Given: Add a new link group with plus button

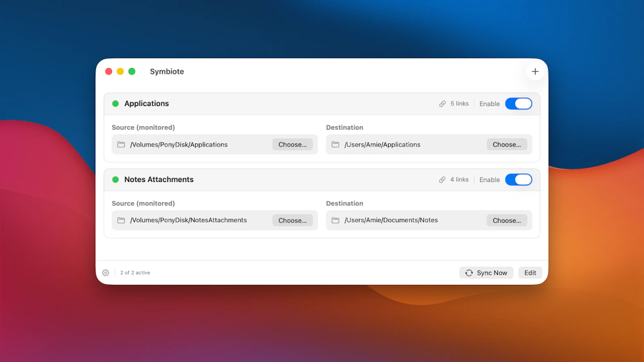Looking at the screenshot, I should pyautogui.click(x=535, y=71).
